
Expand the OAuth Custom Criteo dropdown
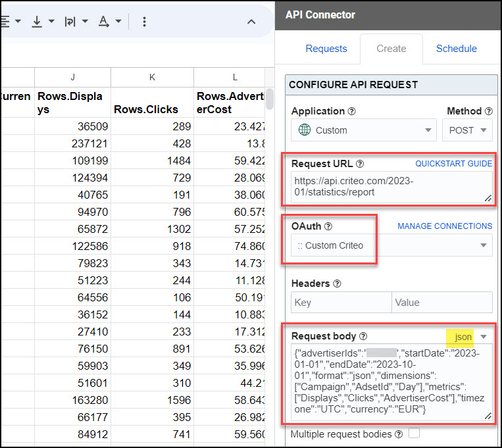pos(391,245)
